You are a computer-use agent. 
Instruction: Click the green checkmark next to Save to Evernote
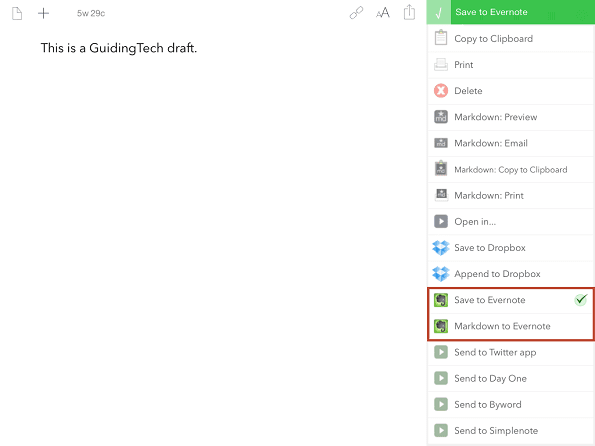[x=581, y=299]
